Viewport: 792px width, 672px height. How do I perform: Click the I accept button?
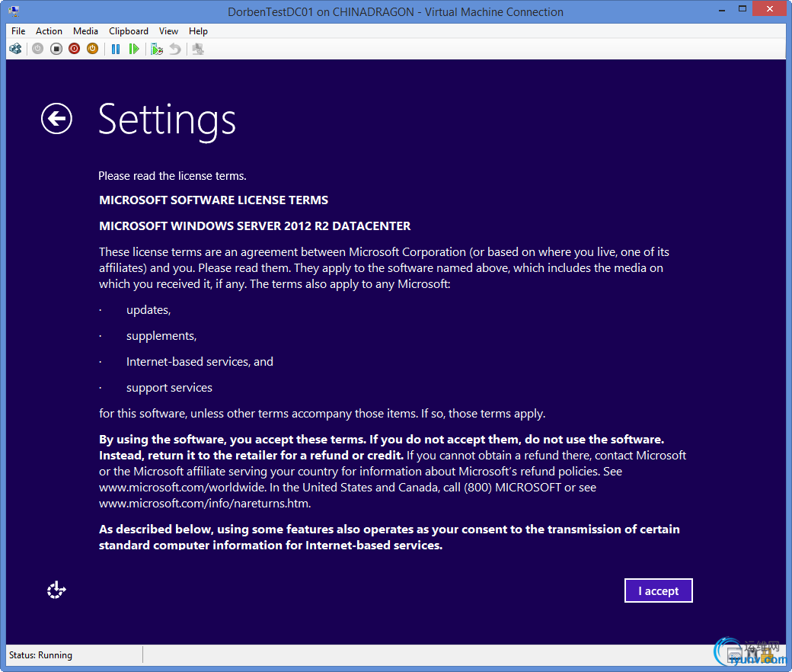point(659,590)
